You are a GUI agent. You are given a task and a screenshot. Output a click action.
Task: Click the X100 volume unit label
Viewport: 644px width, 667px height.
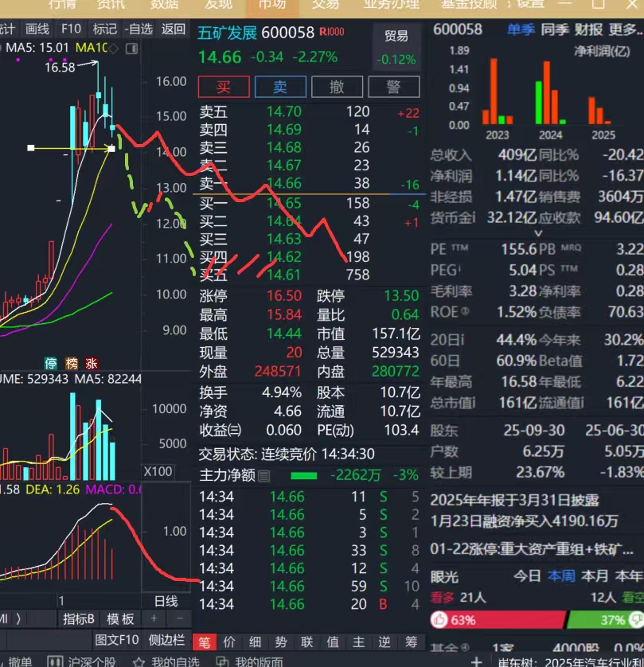[158, 472]
